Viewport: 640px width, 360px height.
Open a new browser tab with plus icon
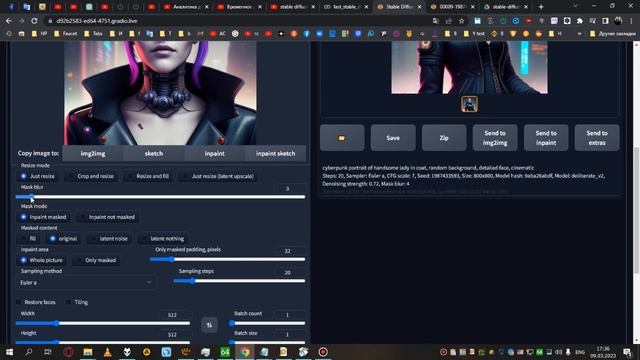[x=541, y=7]
